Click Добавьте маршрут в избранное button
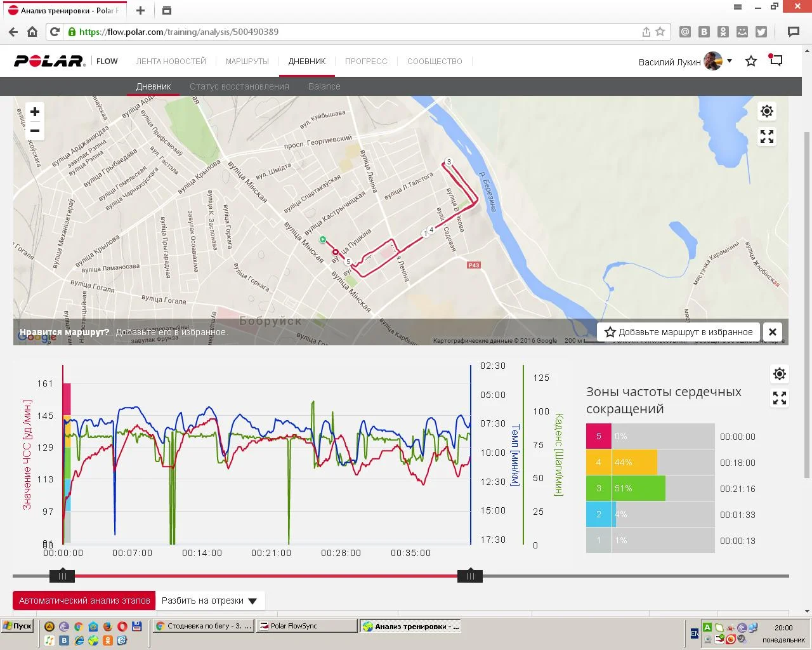 (x=679, y=332)
